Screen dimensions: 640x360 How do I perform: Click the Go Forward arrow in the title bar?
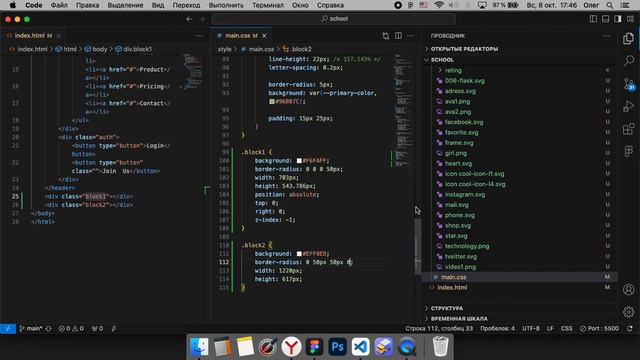pos(202,19)
